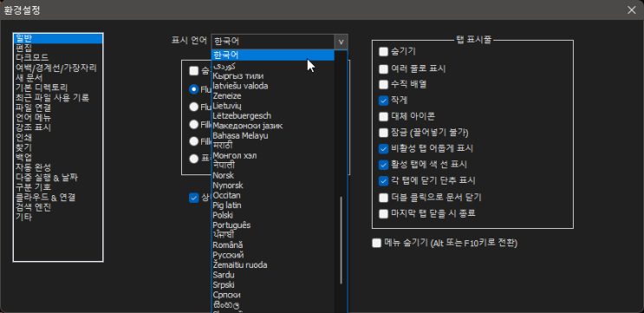Select Sardu language entry
Screen dimensions: 644x313
coord(273,275)
